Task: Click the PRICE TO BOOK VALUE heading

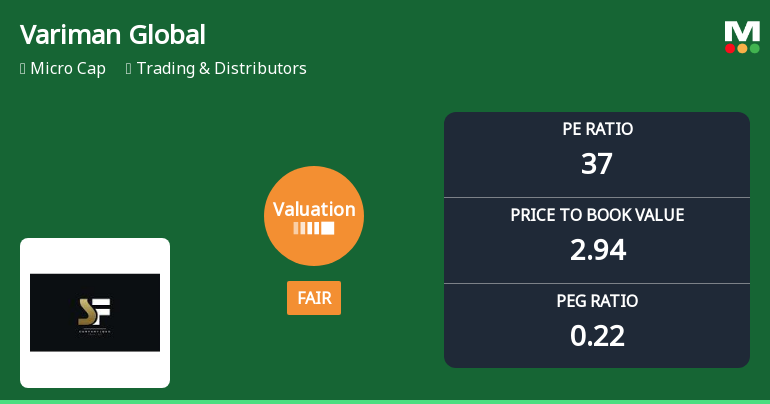Action: click(x=597, y=215)
